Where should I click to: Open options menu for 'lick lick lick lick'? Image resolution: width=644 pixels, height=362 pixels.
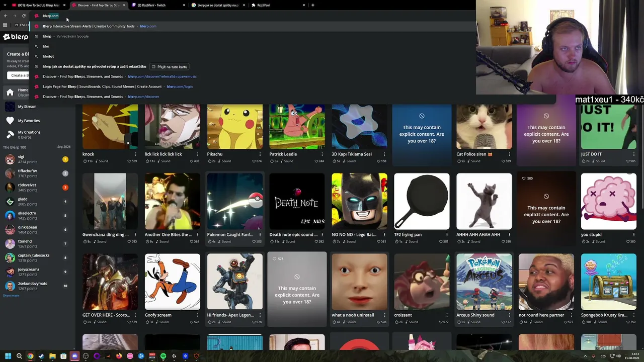pos(197,154)
